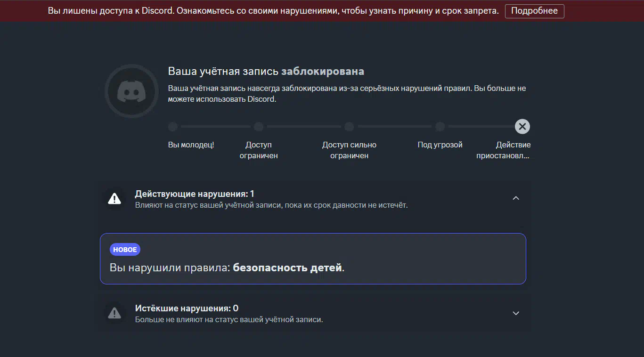Collapse the Действующие нарушения section chevron
This screenshot has height=357, width=644.
(516, 198)
